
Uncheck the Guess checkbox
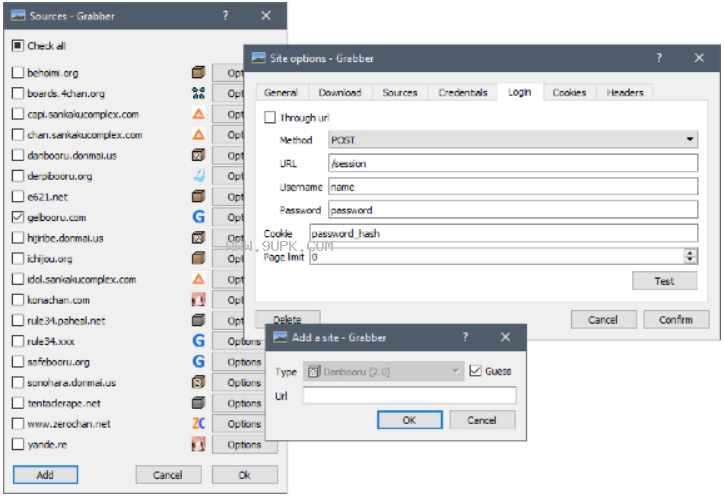[475, 371]
